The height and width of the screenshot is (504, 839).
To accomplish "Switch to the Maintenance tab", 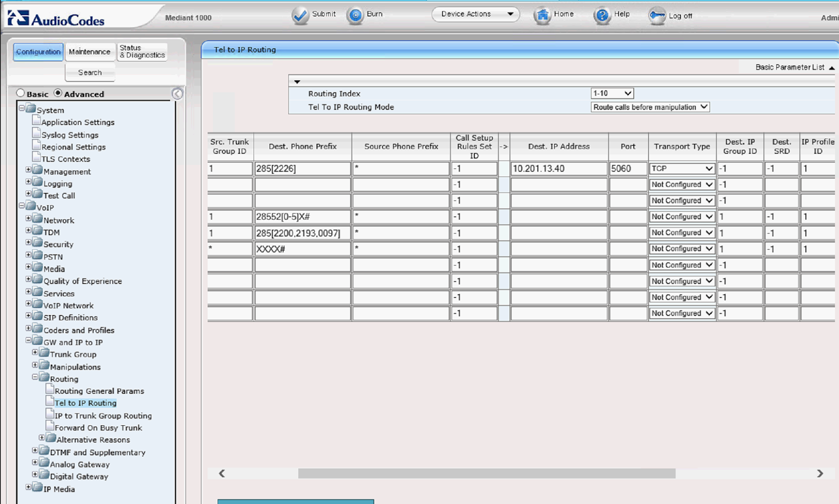I will tap(90, 51).
